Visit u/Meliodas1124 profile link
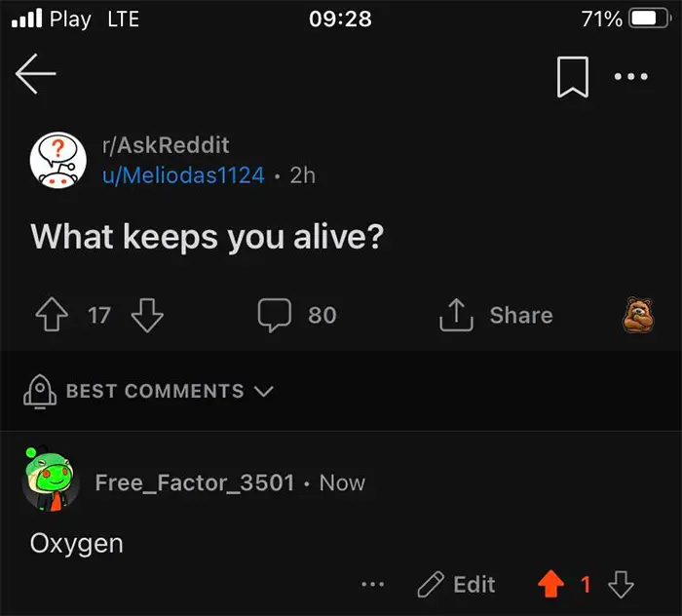 click(x=183, y=175)
